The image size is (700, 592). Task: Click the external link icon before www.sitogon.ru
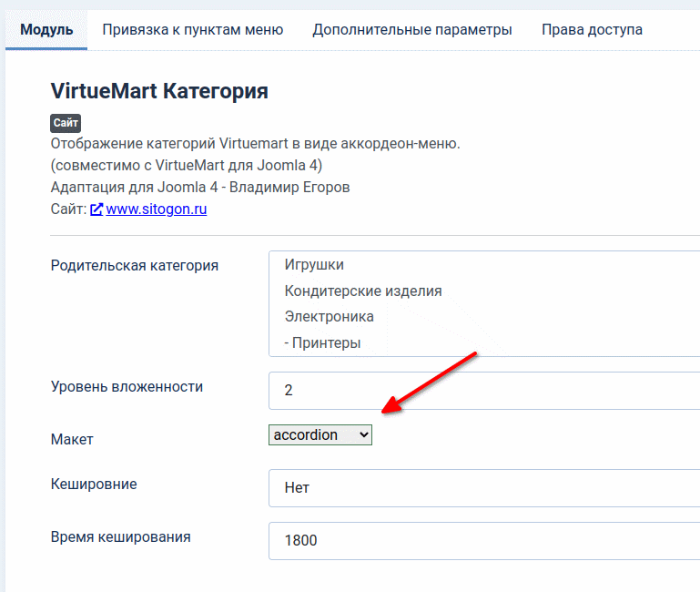[96, 209]
